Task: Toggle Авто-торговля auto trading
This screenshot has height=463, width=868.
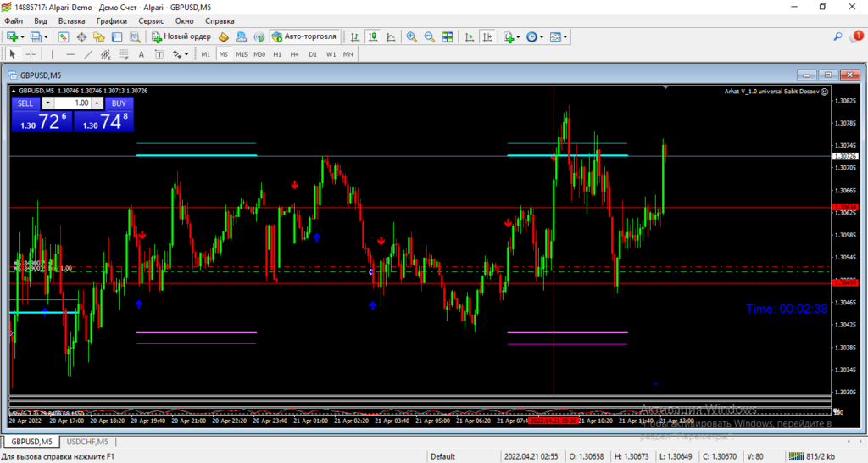Action: (x=304, y=37)
